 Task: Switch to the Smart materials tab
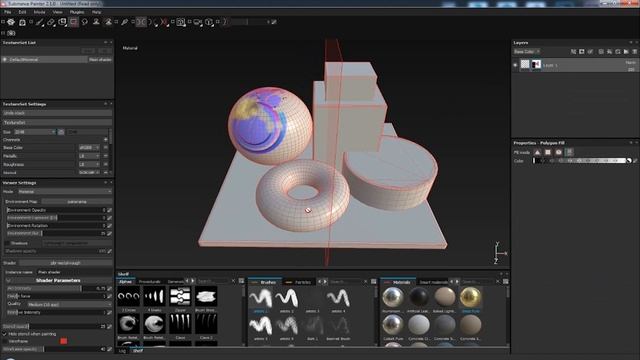click(x=433, y=282)
